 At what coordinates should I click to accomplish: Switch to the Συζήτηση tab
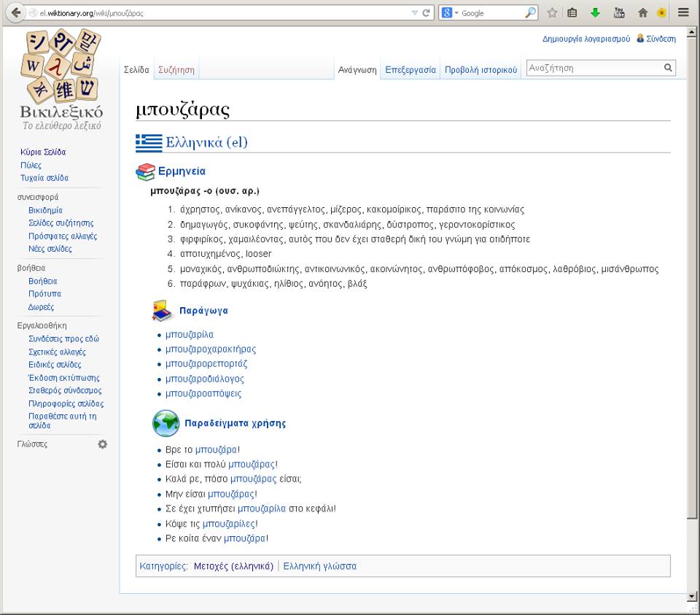176,70
